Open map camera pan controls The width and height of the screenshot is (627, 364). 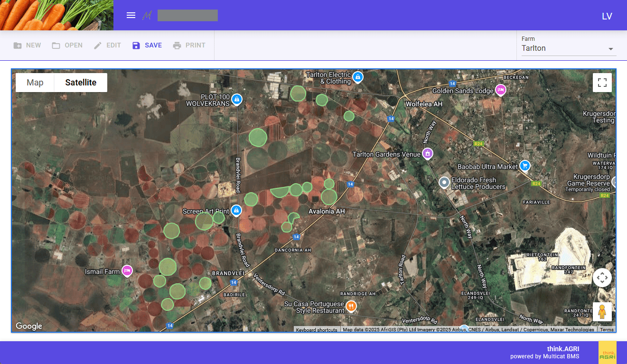coord(602,278)
